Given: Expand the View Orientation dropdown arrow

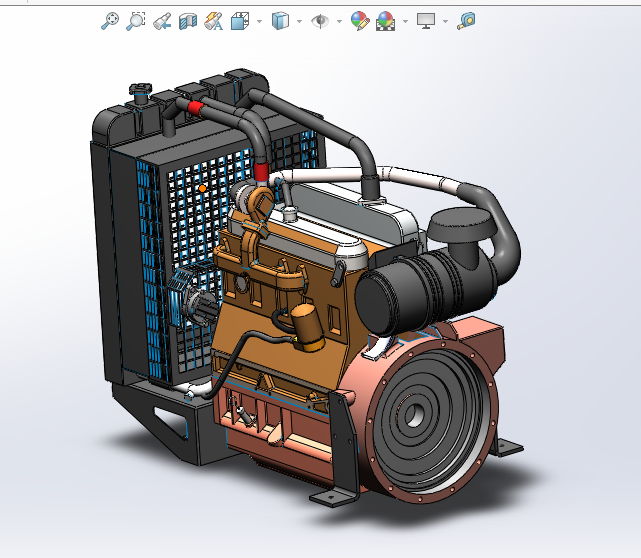Looking at the screenshot, I should [x=260, y=21].
